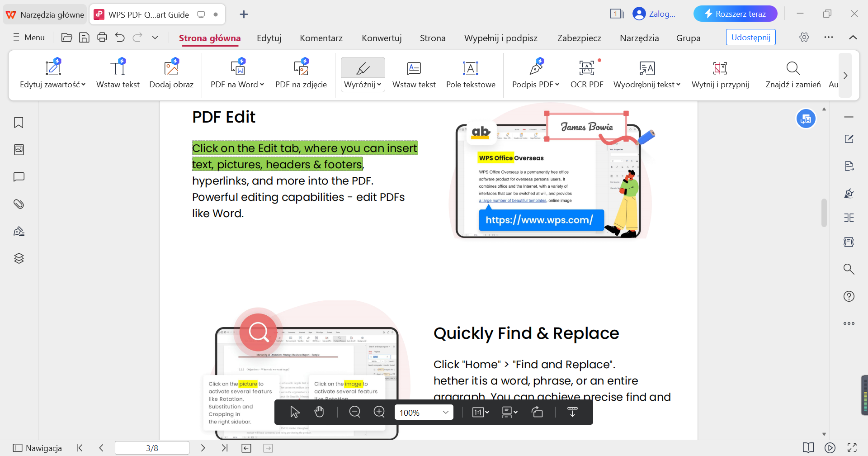This screenshot has width=868, height=456.
Task: Activate the hand pan tool
Action: [319, 412]
